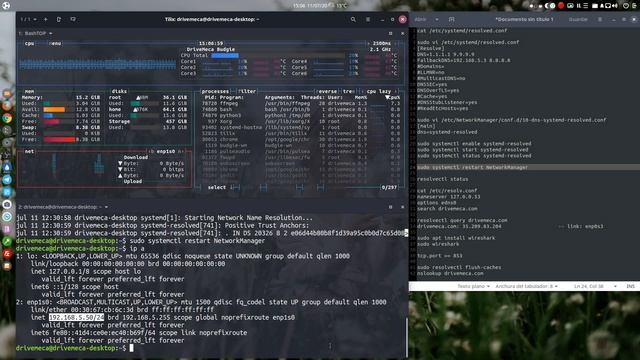
Task: Open 'Texto plano' language dropdown
Action: pyautogui.click(x=473, y=286)
